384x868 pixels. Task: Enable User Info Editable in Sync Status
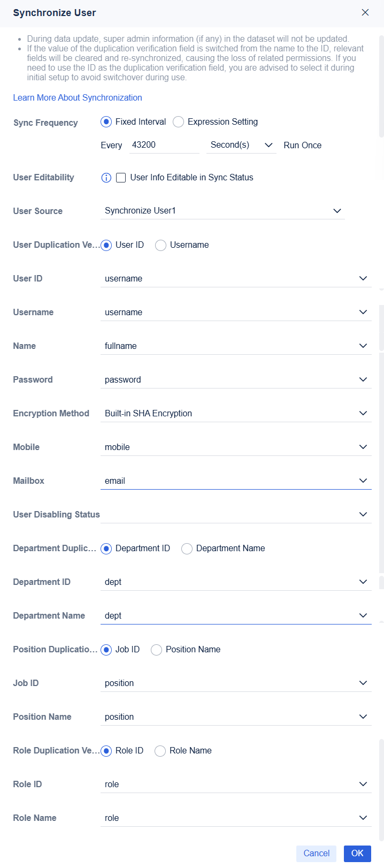(120, 177)
